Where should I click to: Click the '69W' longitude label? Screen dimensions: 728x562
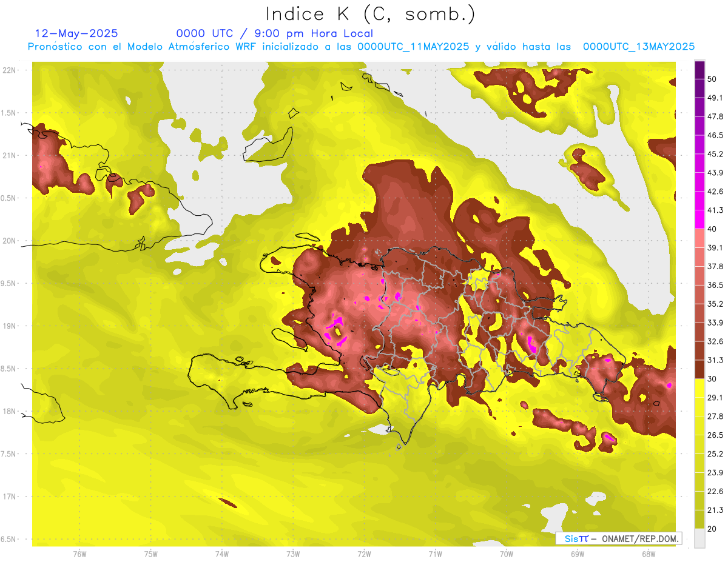click(578, 554)
